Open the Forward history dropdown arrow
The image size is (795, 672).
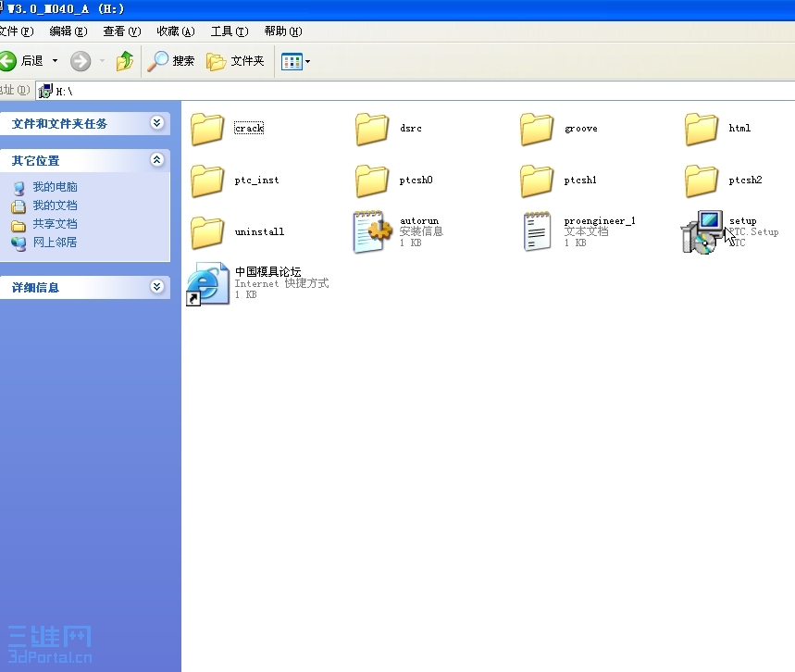103,61
